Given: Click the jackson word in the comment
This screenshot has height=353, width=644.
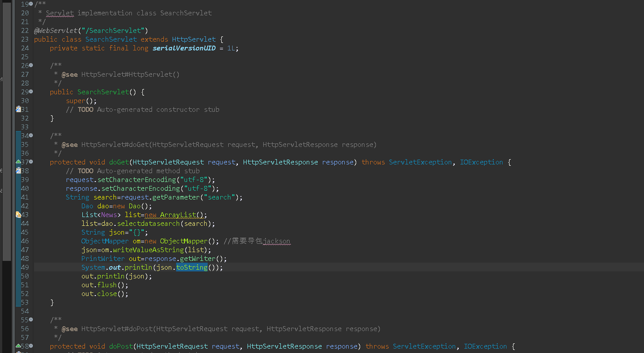Looking at the screenshot, I should pyautogui.click(x=276, y=241).
